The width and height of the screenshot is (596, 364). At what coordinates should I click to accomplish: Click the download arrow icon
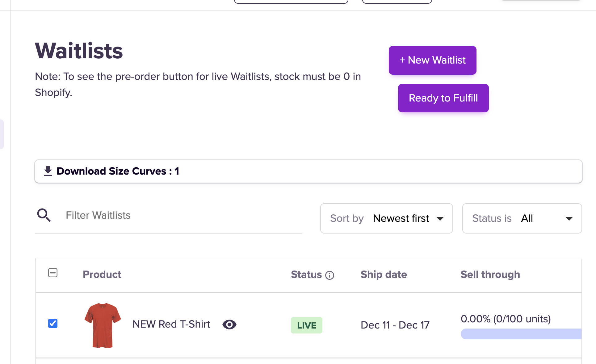(48, 171)
